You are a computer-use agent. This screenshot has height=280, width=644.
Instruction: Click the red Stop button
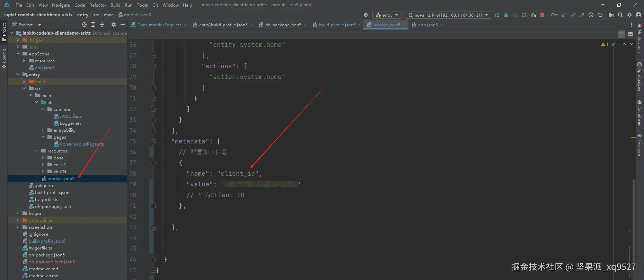pos(542,15)
